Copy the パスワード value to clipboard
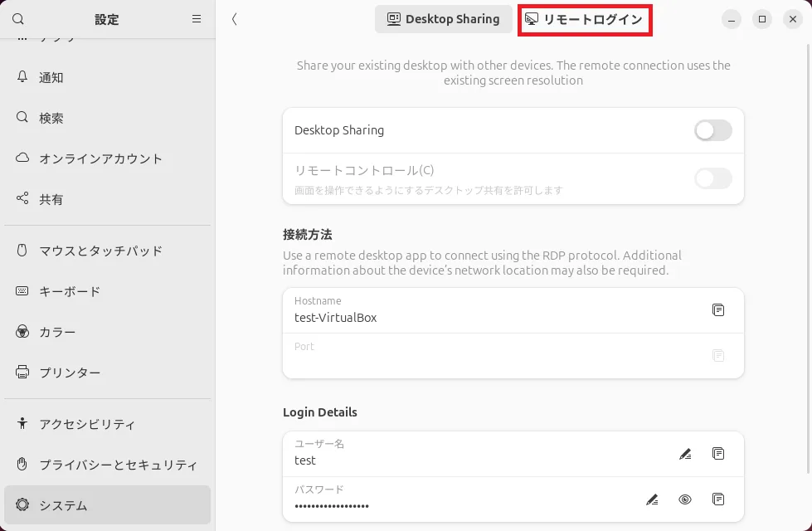 718,499
